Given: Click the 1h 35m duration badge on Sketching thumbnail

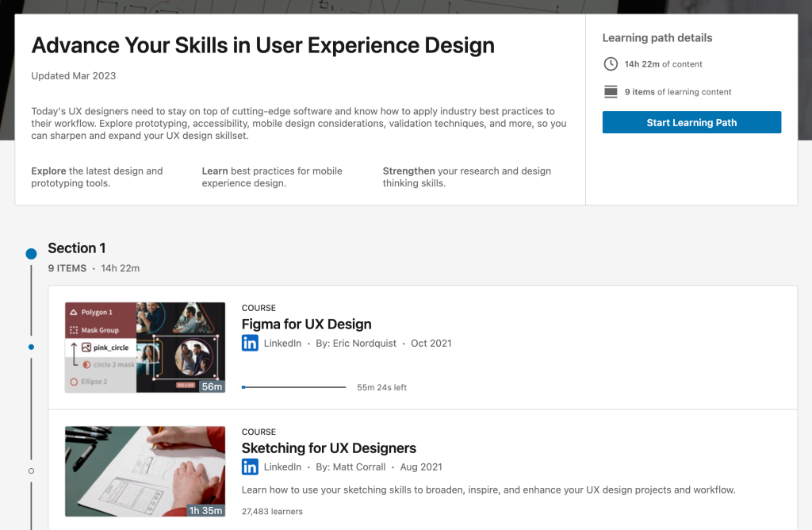Looking at the screenshot, I should pos(205,510).
